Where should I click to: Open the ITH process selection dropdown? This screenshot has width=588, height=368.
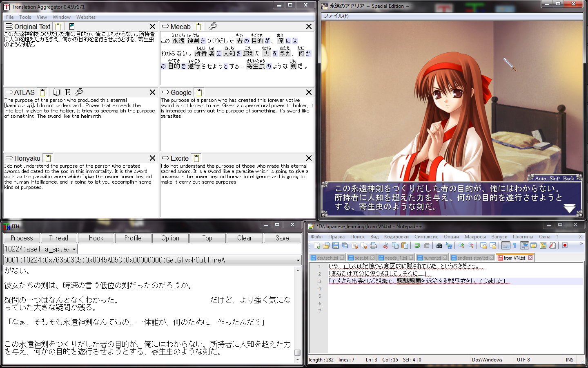point(74,249)
